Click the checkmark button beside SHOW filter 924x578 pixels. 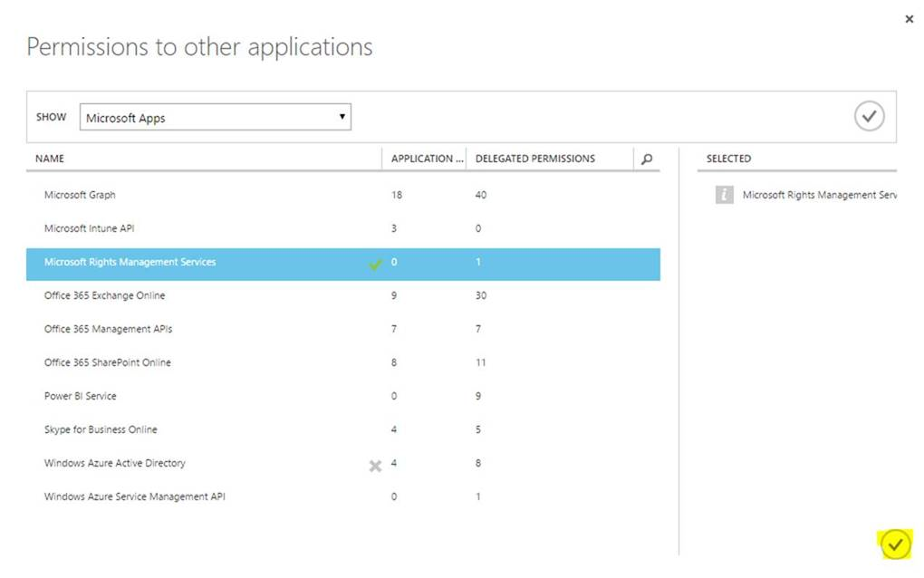pyautogui.click(x=870, y=116)
